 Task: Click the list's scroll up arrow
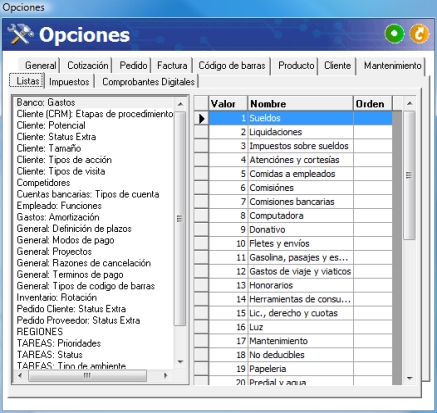pos(180,104)
